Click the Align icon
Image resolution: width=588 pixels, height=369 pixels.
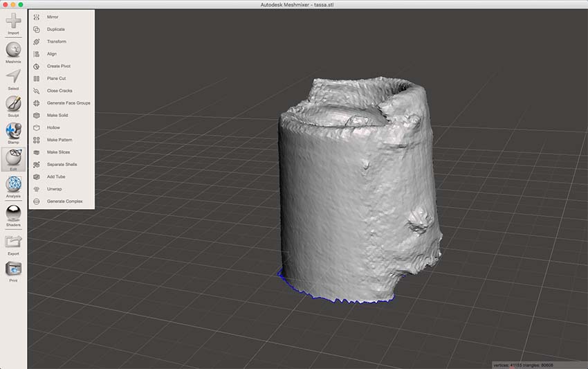[37, 54]
